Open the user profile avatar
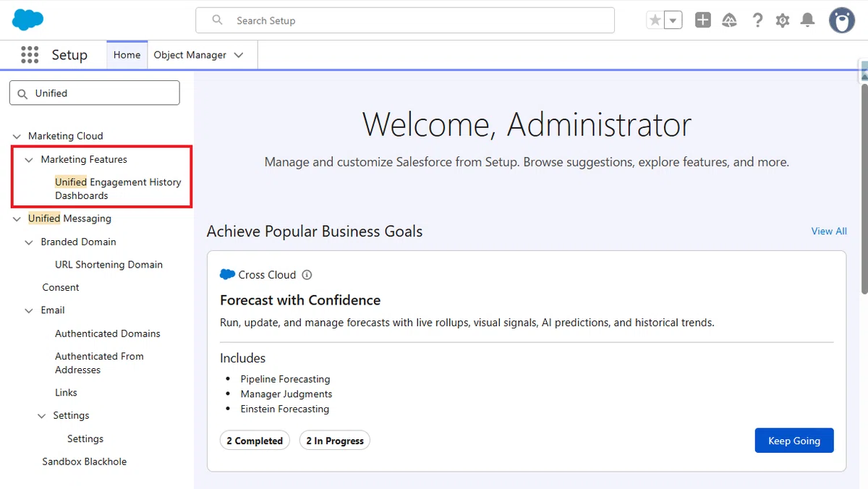 (842, 20)
